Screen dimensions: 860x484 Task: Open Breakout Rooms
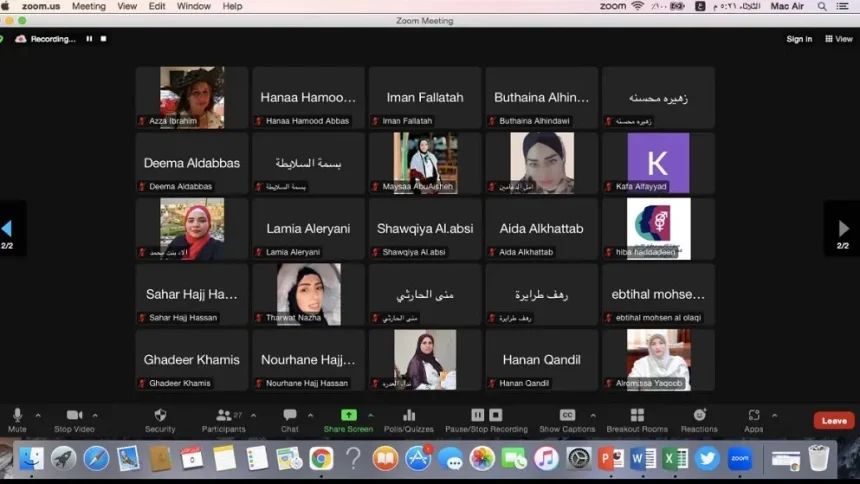tap(637, 420)
